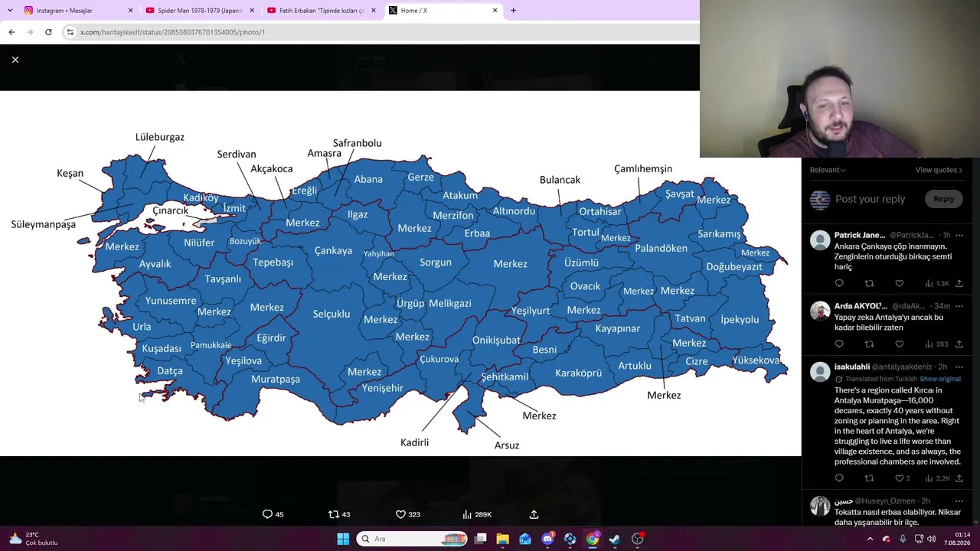Open the taskbar volume control
The width and height of the screenshot is (980, 551).
(932, 539)
